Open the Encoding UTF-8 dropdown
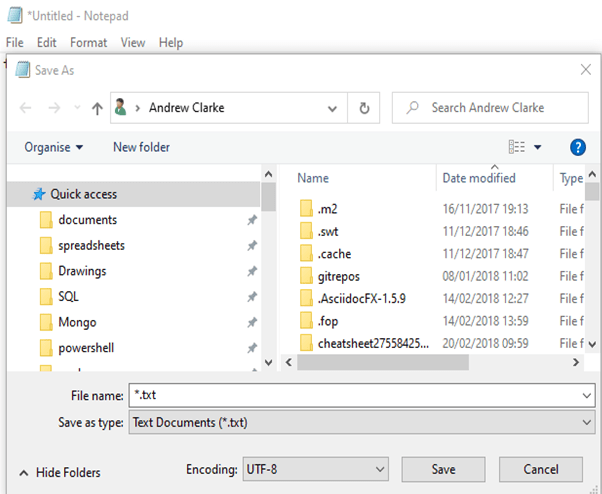This screenshot has height=494, width=602. pos(316,469)
